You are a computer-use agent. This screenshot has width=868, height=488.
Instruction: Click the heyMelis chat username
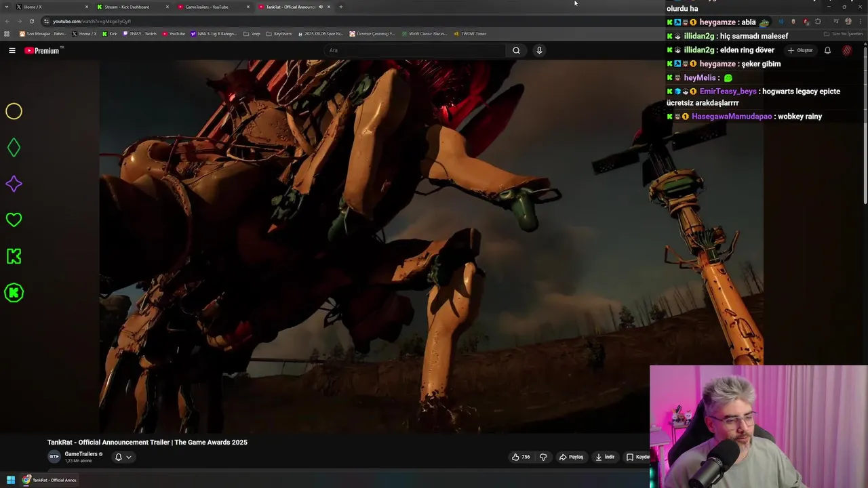coord(700,78)
